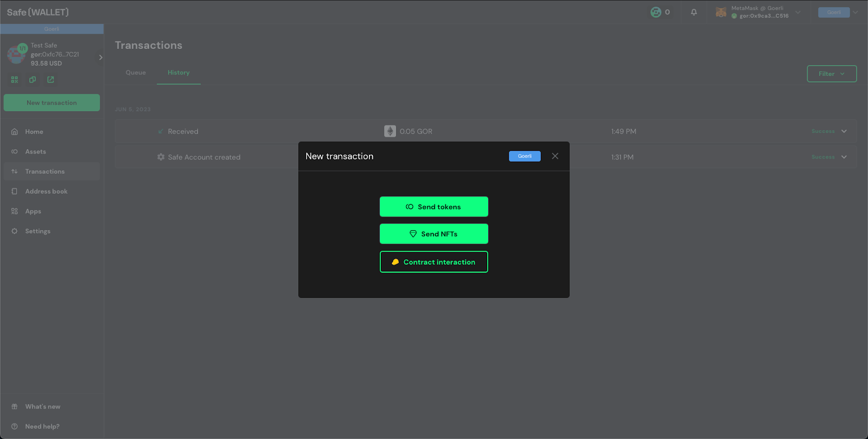The height and width of the screenshot is (439, 868).
Task: Open the Safe in block explorer icon
Action: [x=50, y=80]
